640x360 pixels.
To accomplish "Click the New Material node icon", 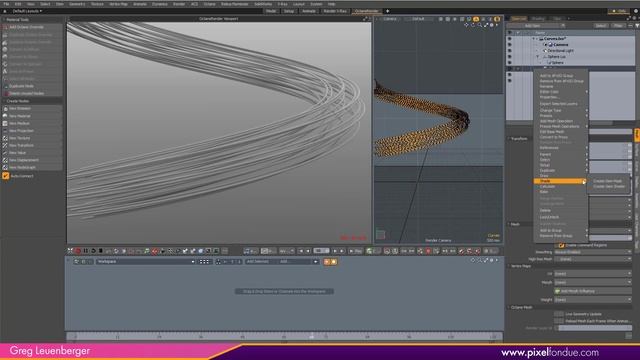I will click(x=5, y=116).
